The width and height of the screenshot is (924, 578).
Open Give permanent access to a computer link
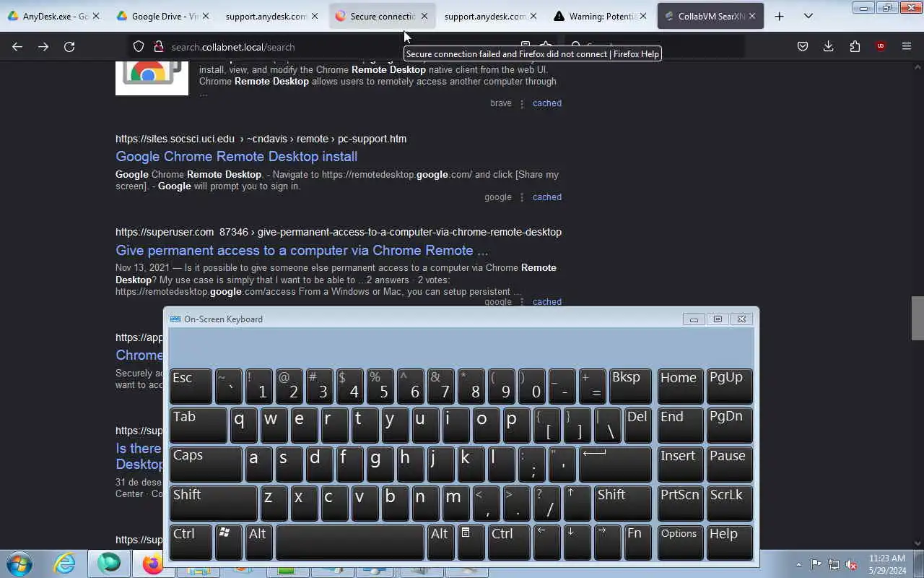click(x=302, y=250)
